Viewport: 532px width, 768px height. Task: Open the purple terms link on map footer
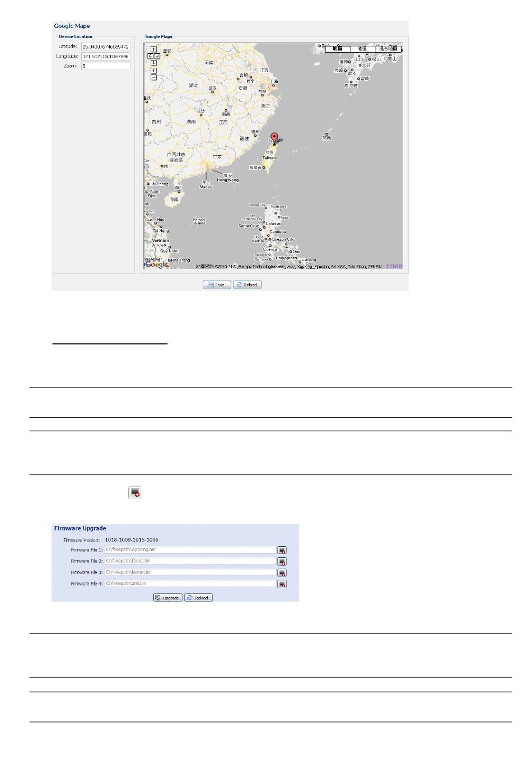(x=394, y=267)
